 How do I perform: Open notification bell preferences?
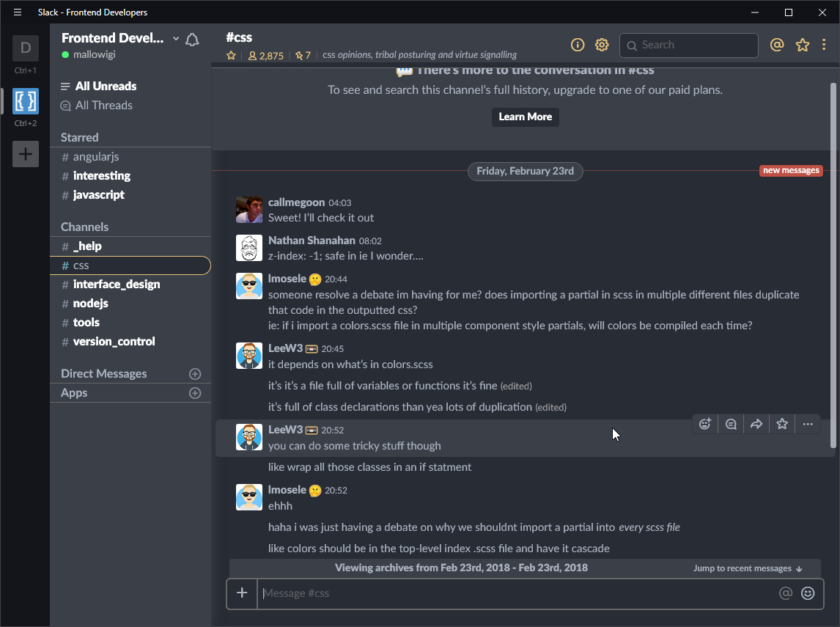192,40
